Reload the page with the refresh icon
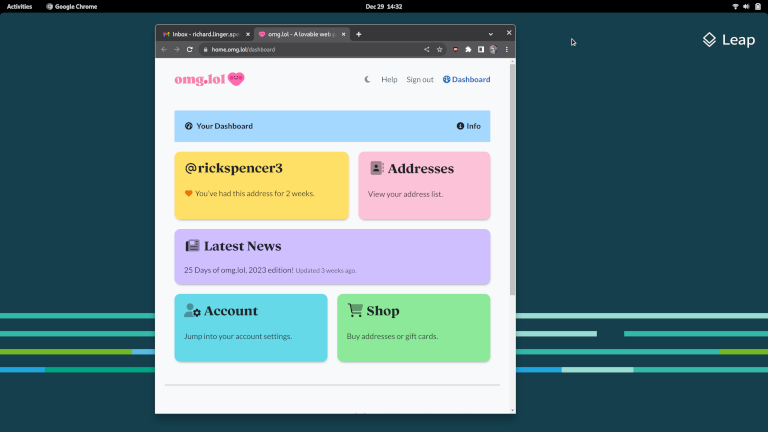This screenshot has height=432, width=768. 189,49
